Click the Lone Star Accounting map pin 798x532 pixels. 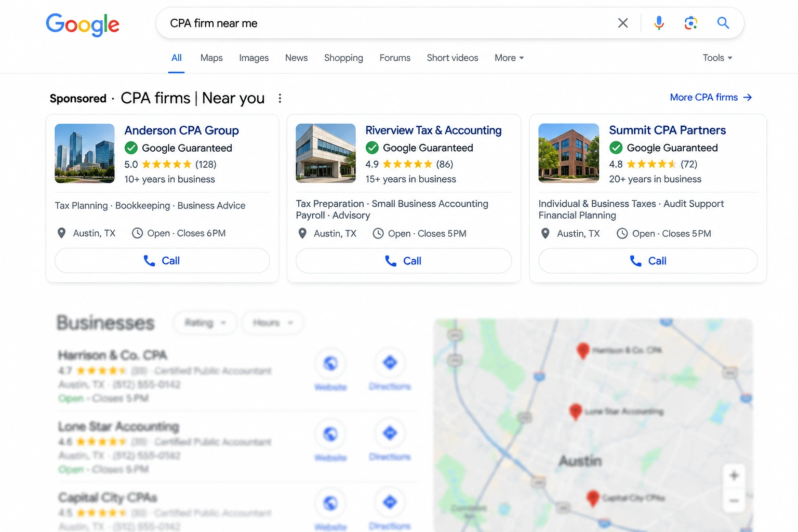click(x=575, y=411)
